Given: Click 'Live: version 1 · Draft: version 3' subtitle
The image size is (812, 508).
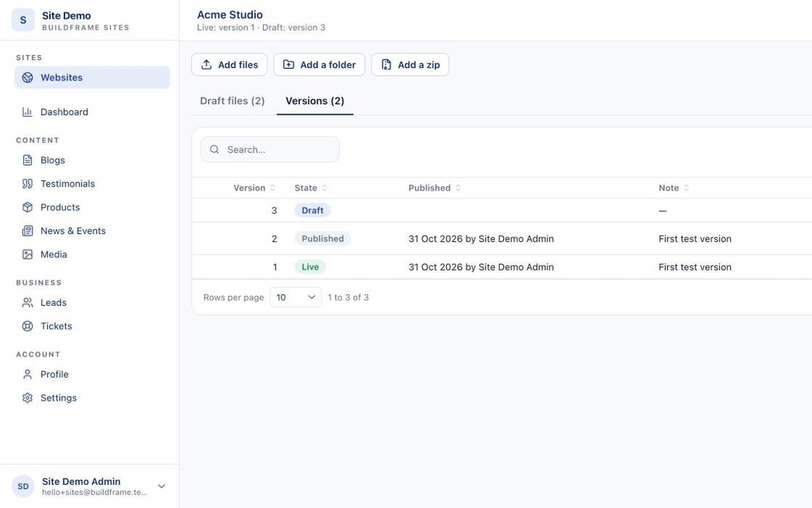Looking at the screenshot, I should click(x=261, y=28).
